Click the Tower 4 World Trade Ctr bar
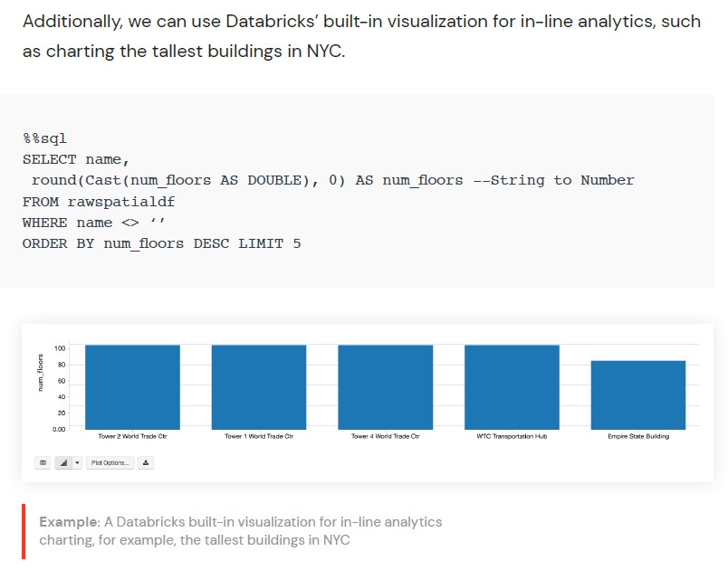Image resolution: width=728 pixels, height=570 pixels. click(386, 387)
